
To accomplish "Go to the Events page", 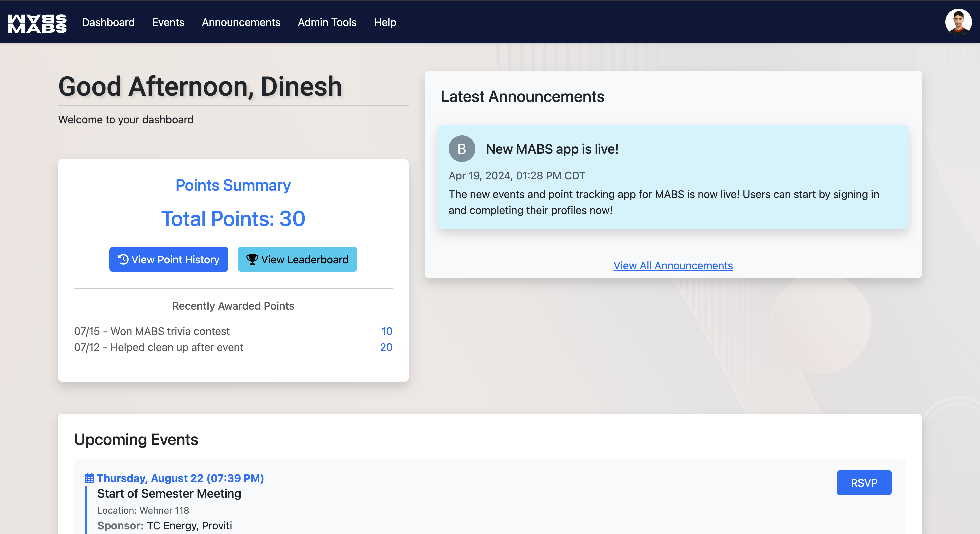I will [x=168, y=22].
